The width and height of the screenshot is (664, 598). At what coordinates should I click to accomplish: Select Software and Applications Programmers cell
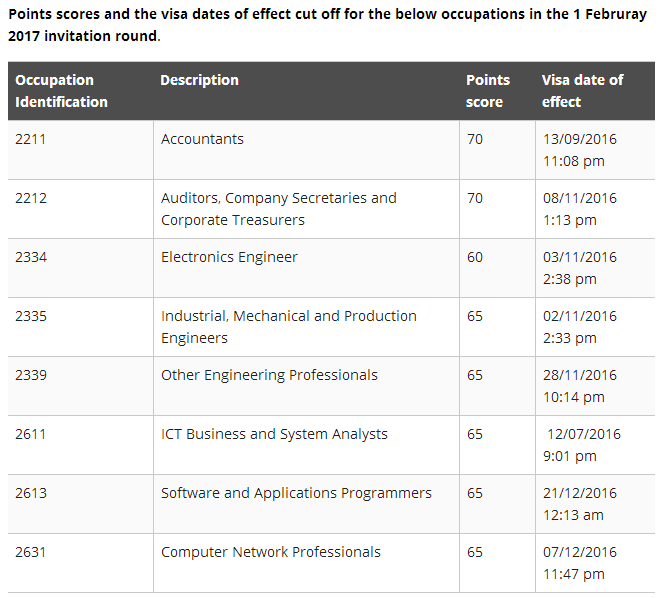(x=296, y=493)
